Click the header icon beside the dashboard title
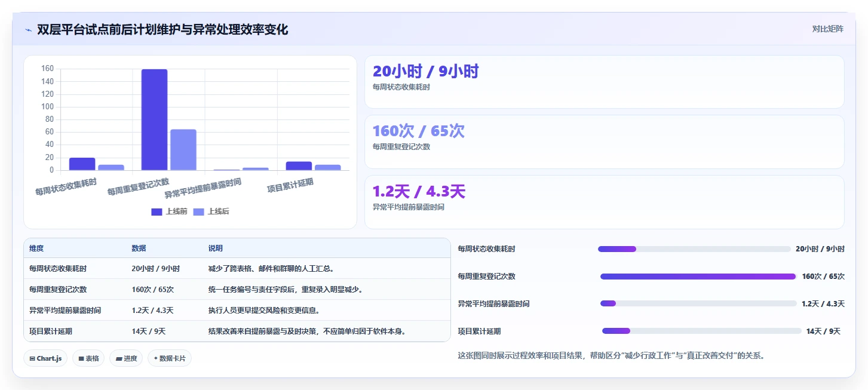This screenshot has width=868, height=390. (28, 30)
